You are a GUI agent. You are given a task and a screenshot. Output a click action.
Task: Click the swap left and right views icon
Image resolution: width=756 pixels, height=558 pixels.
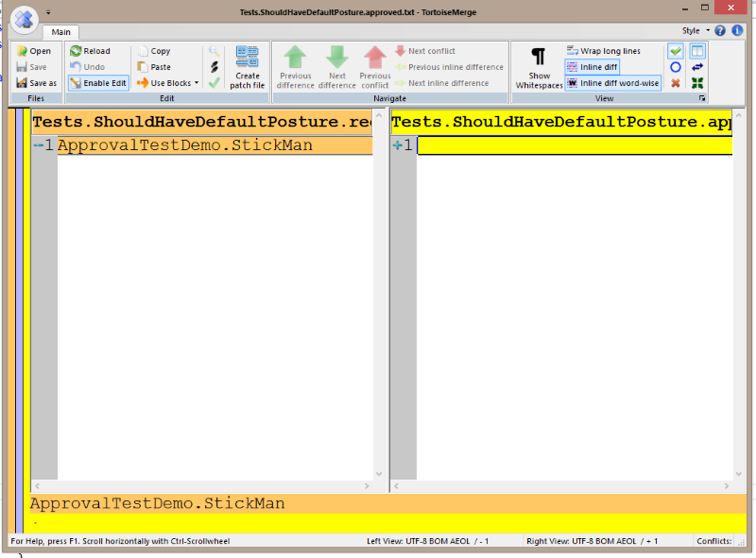(x=697, y=66)
